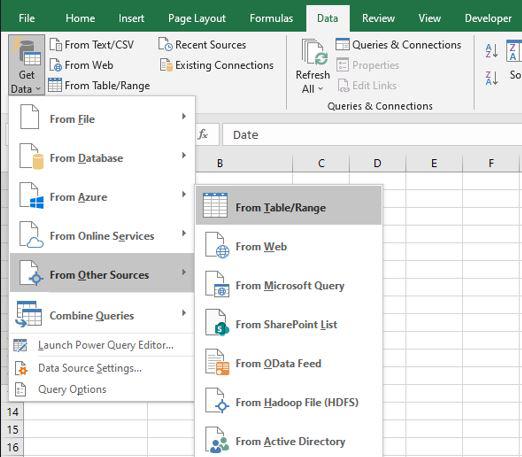Expand the From Azure submenu arrow
Viewport: 522px width, 457px height.
tap(184, 194)
